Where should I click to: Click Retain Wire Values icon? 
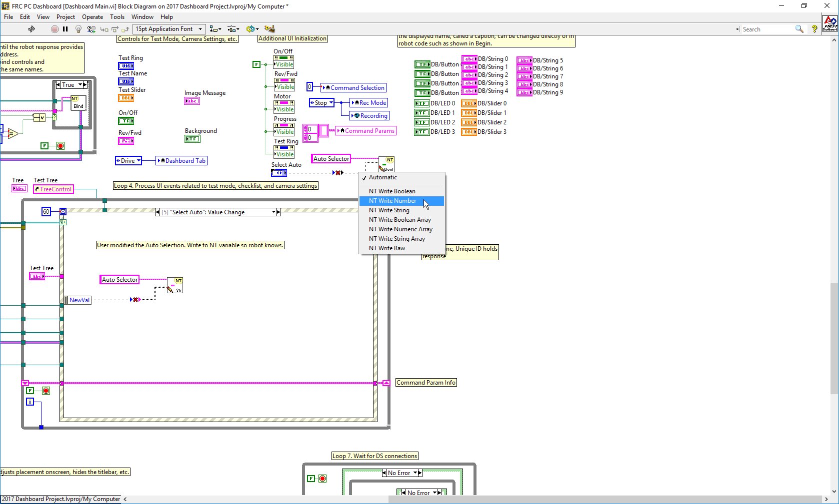(91, 29)
